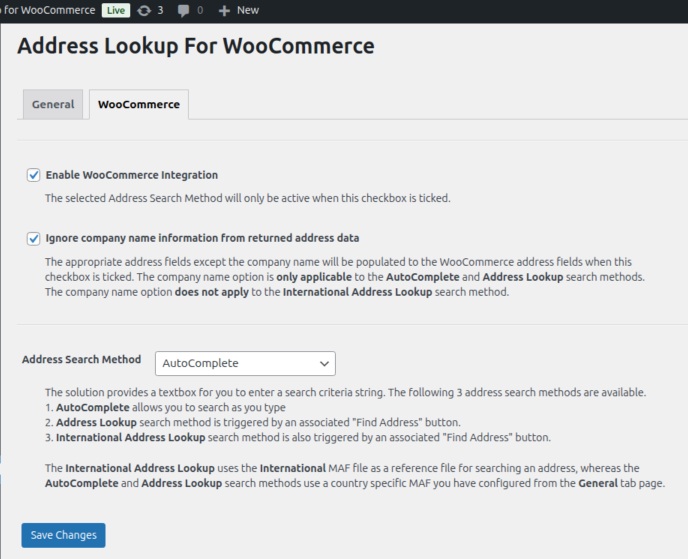688x559 pixels.
Task: Click the bold text 'only applicable'
Action: point(314,277)
